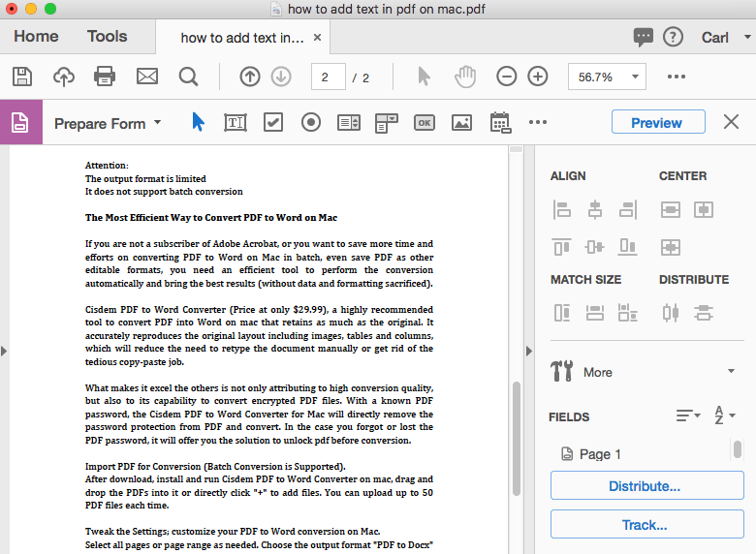The image size is (756, 554).
Task: Distribute fields vertically
Action: click(x=704, y=313)
